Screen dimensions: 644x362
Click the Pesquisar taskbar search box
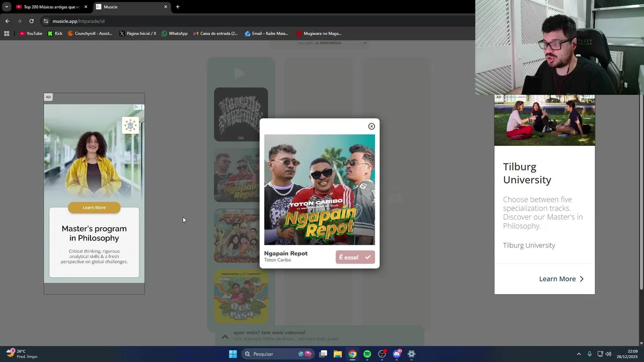pyautogui.click(x=277, y=354)
